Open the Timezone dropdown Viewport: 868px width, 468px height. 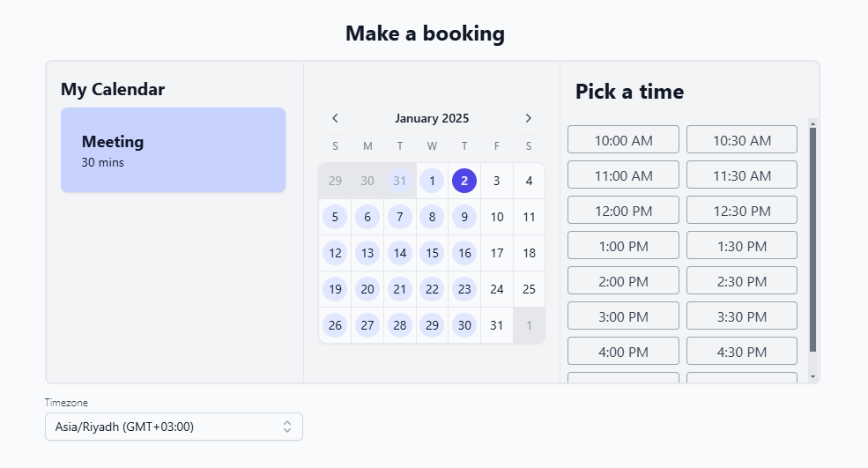pyautogui.click(x=174, y=427)
